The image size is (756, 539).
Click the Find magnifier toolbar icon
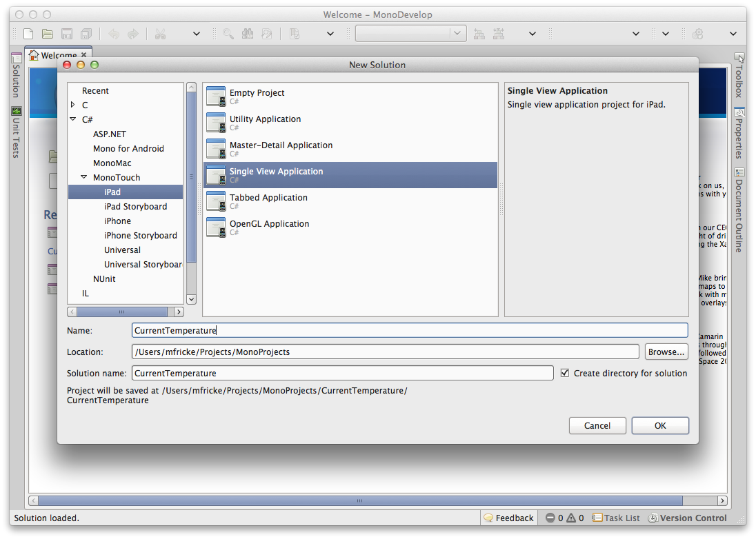pyautogui.click(x=228, y=34)
